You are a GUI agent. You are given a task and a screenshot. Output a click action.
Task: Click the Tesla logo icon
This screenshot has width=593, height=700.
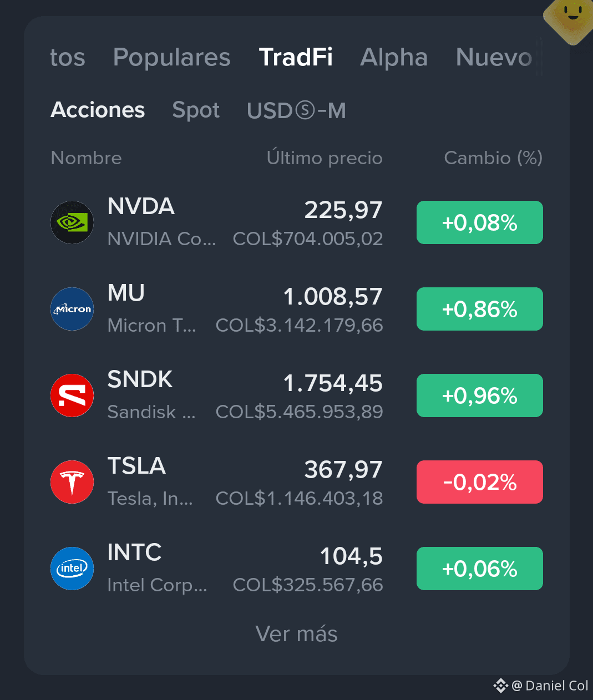click(72, 482)
